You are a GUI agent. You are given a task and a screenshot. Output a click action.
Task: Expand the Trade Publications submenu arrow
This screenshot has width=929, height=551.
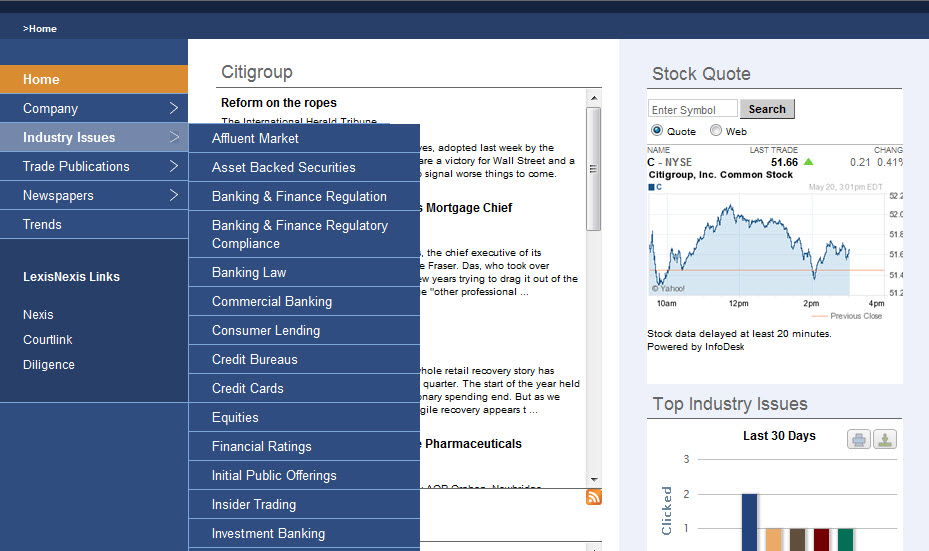[x=173, y=166]
